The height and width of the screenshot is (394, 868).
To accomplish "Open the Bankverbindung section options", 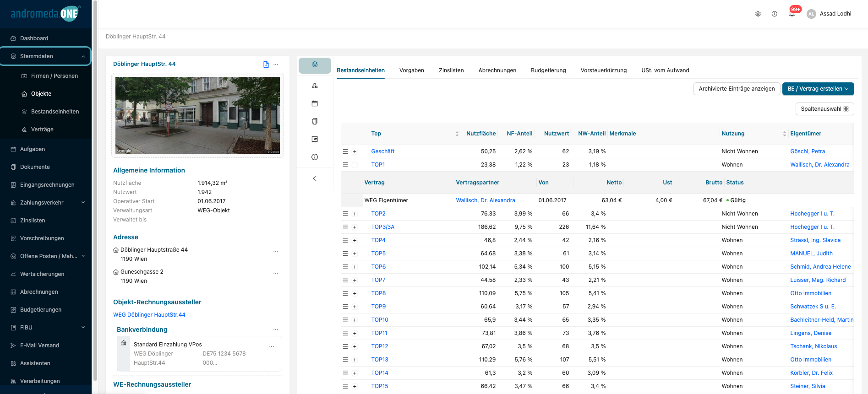I will click(276, 329).
